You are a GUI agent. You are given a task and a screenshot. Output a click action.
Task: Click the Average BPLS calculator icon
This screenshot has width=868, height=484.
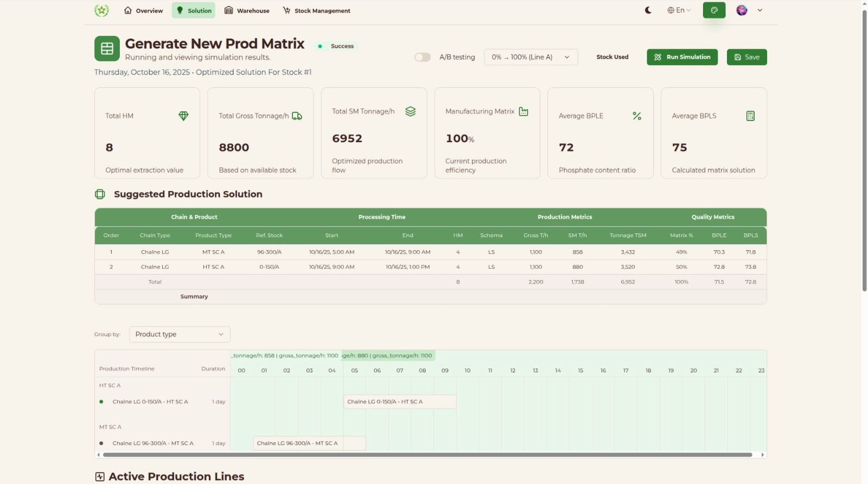coord(750,116)
